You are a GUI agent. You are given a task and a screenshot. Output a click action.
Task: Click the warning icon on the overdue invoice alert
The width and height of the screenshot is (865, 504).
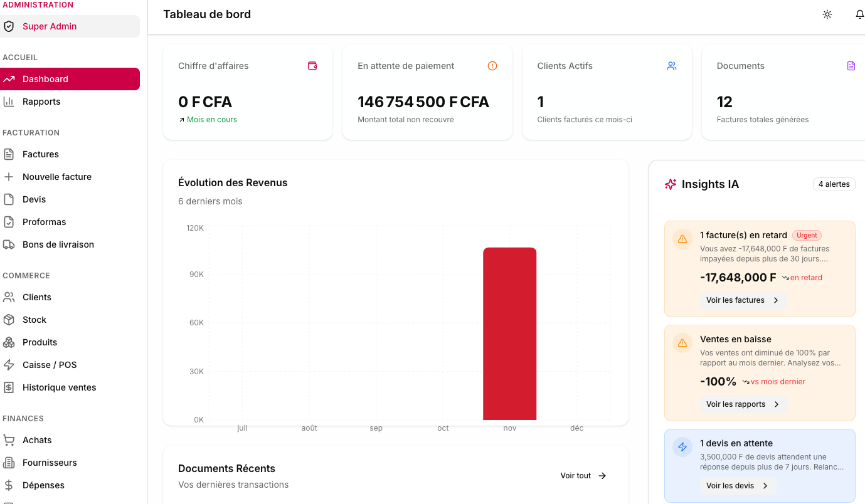pyautogui.click(x=682, y=239)
